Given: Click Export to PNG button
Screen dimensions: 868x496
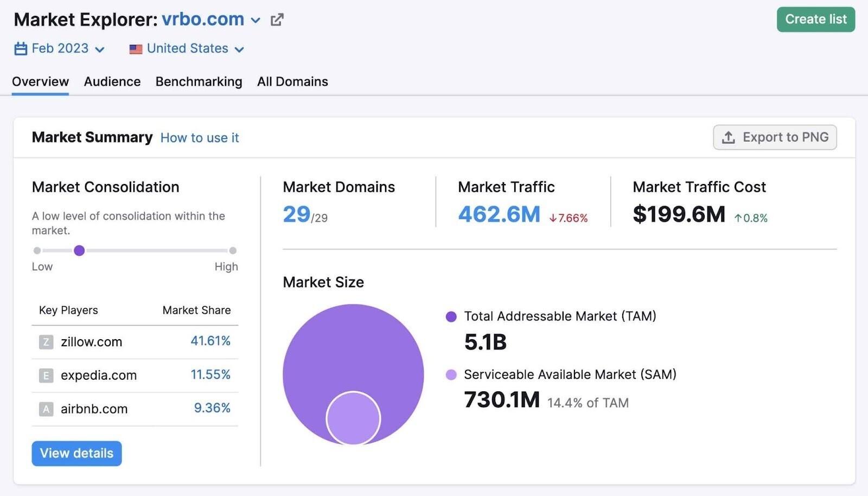Looking at the screenshot, I should [775, 137].
